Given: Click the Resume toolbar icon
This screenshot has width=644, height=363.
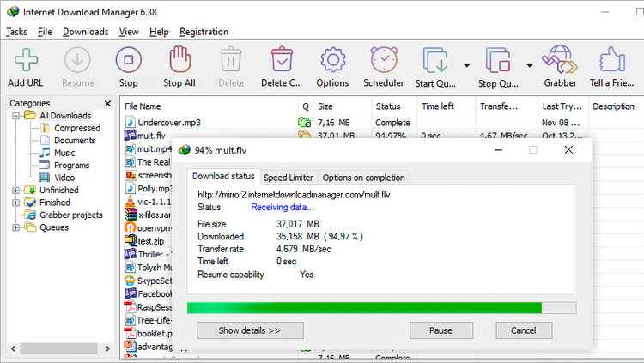Looking at the screenshot, I should point(77,60).
